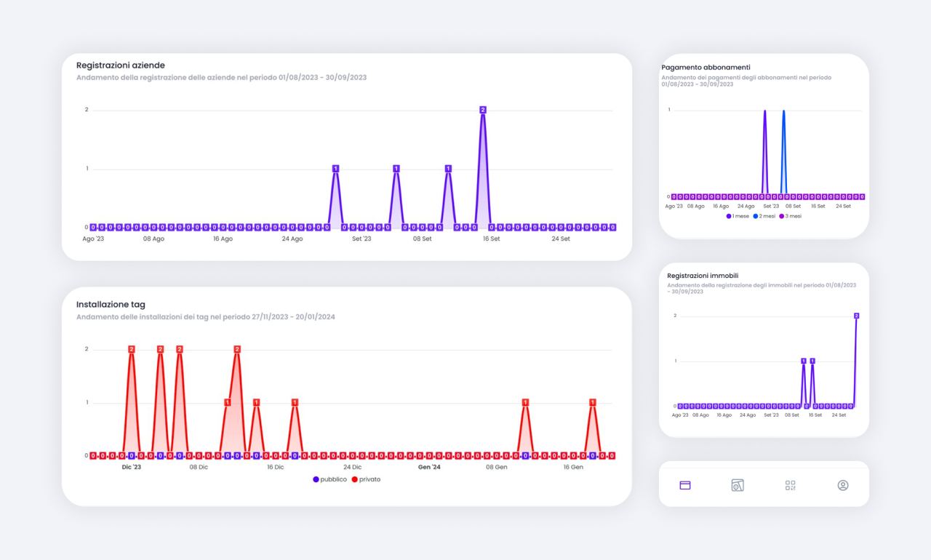Click '08 Gen' axis label in Installazione tag
The height and width of the screenshot is (560, 931).
[x=497, y=467]
